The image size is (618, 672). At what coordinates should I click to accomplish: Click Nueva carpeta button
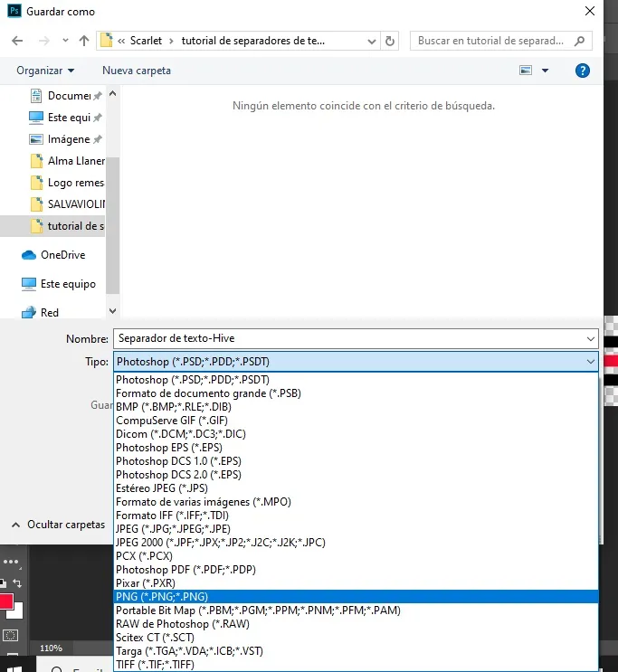coord(137,71)
